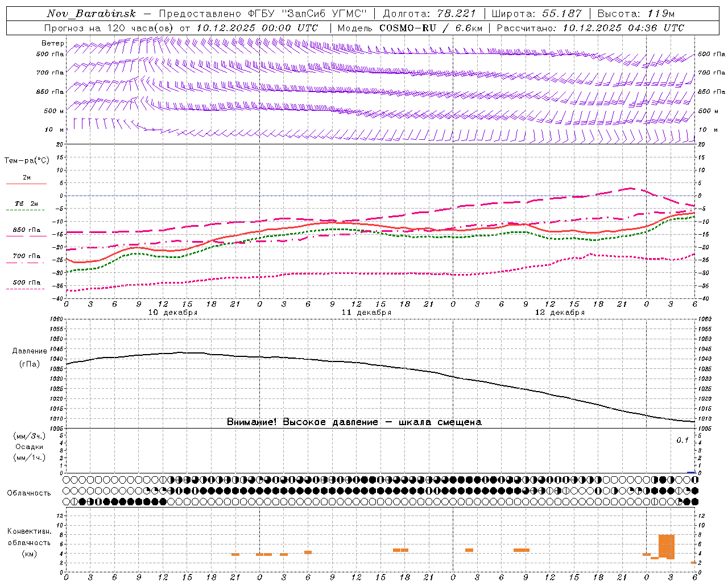
Task: Click the tallest orange convective cloud bar
Action: pyautogui.click(x=667, y=547)
